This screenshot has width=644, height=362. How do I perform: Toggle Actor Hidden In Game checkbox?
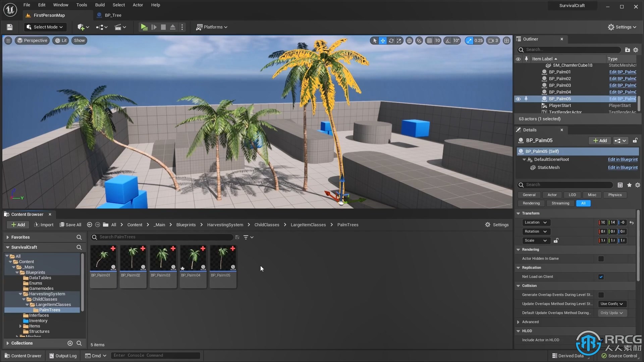[601, 258]
